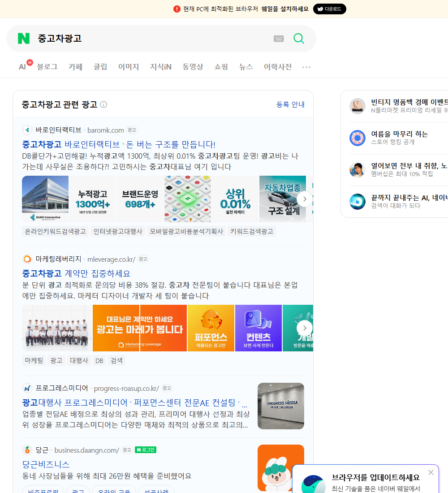Click the N 로그인 green badge
Viewport: 448px width, 493px height.
146,450
